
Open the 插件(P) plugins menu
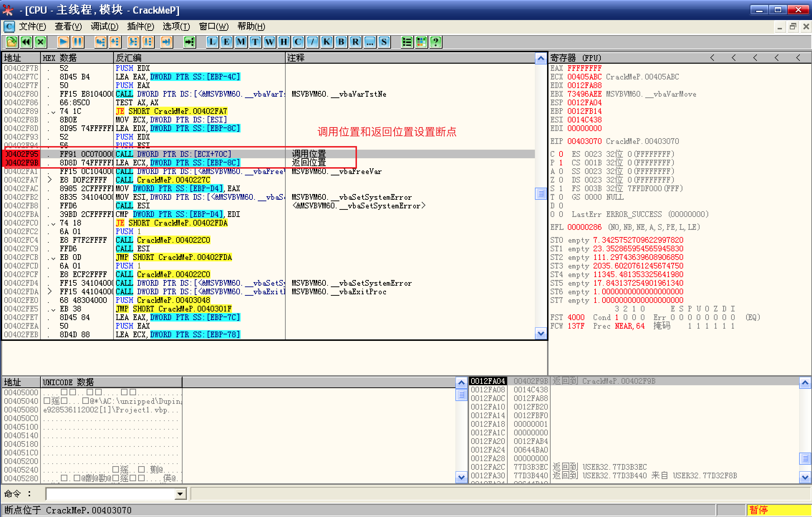140,26
